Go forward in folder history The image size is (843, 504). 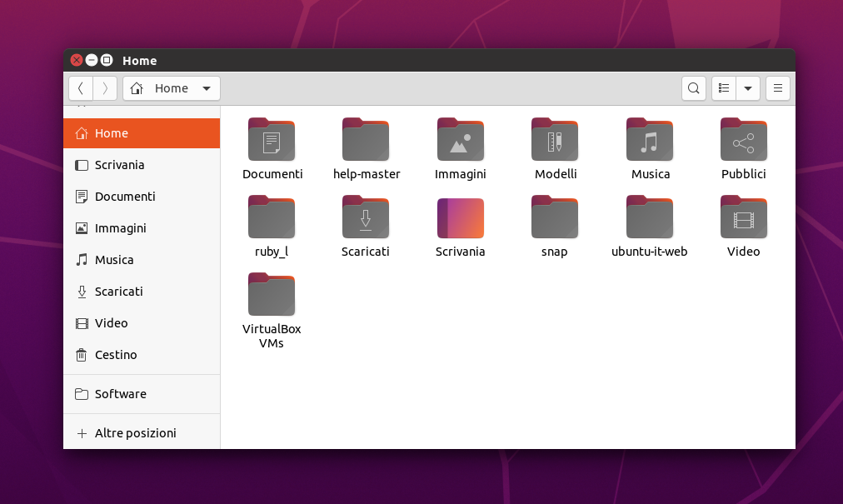click(105, 88)
